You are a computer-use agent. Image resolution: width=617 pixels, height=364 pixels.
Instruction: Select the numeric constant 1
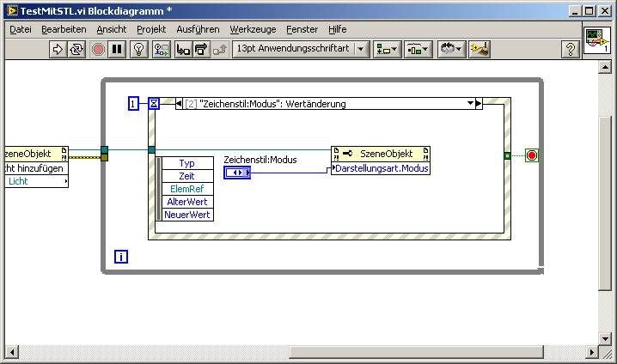pyautogui.click(x=133, y=104)
